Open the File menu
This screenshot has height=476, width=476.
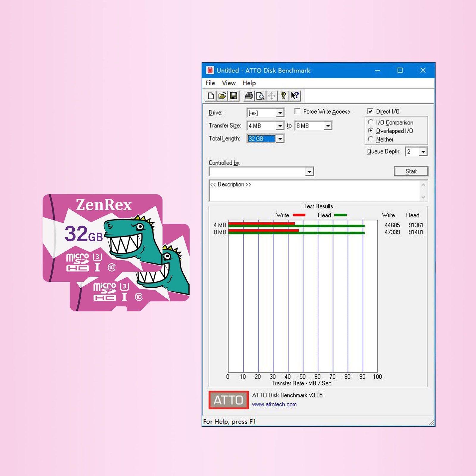(210, 83)
